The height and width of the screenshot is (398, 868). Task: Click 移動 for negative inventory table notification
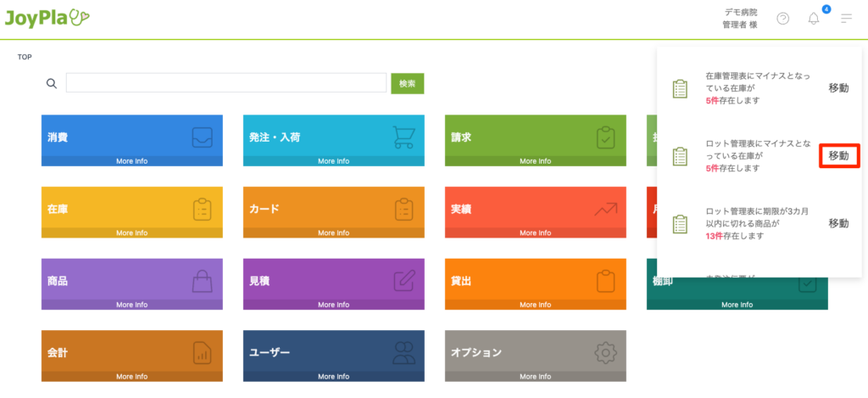pyautogui.click(x=838, y=88)
